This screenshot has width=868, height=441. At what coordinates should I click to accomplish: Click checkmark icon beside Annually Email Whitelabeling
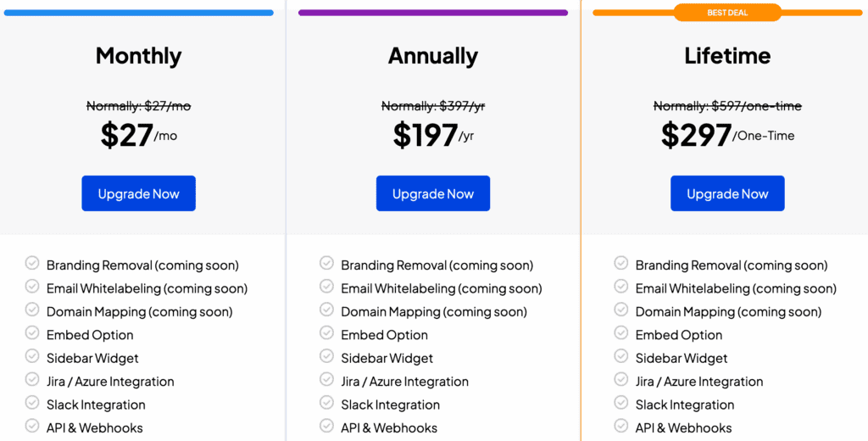(326, 287)
